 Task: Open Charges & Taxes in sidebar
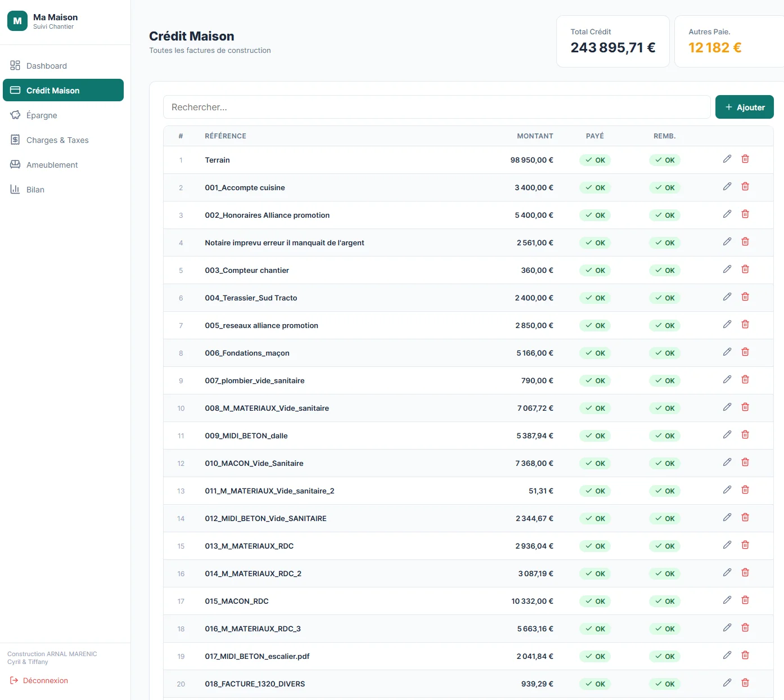click(x=57, y=140)
